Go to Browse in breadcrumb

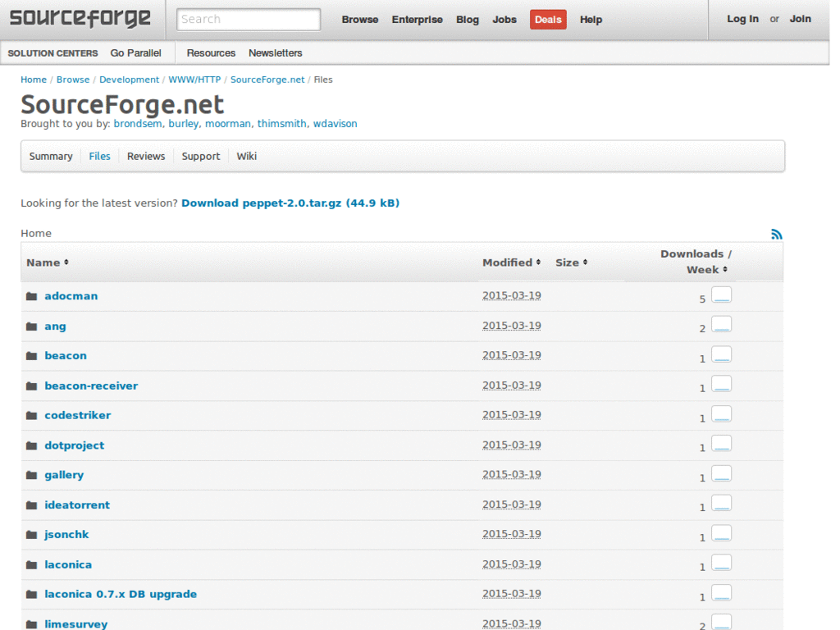(73, 80)
